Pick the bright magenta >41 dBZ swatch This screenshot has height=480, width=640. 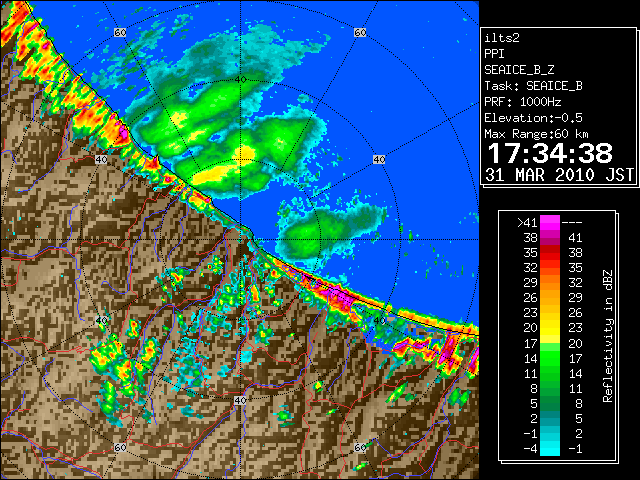pos(550,223)
